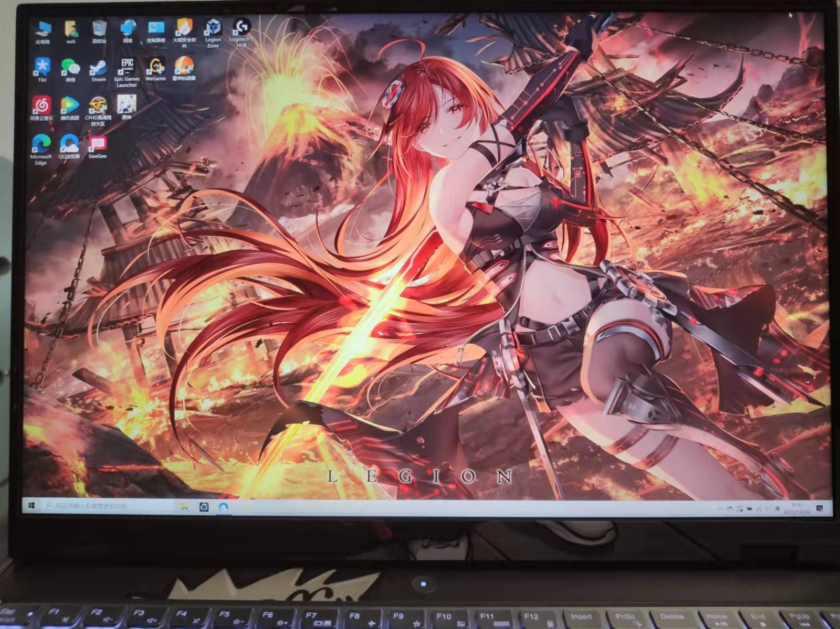Toggle the 英 input method indicator
The height and width of the screenshot is (629, 840).
click(x=777, y=509)
